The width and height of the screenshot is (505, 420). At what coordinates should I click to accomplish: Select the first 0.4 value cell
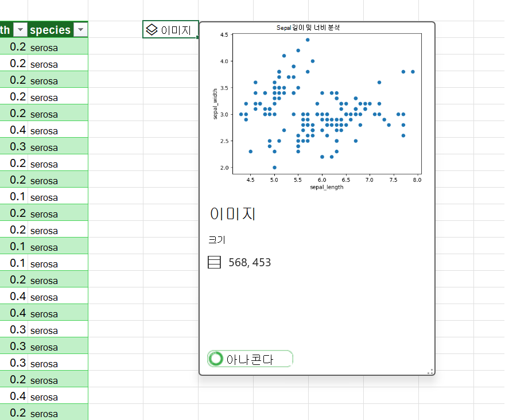[x=14, y=129]
